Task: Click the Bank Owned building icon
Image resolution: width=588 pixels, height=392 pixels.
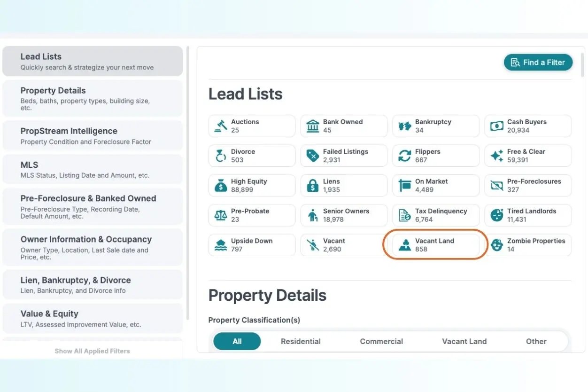Action: click(313, 125)
